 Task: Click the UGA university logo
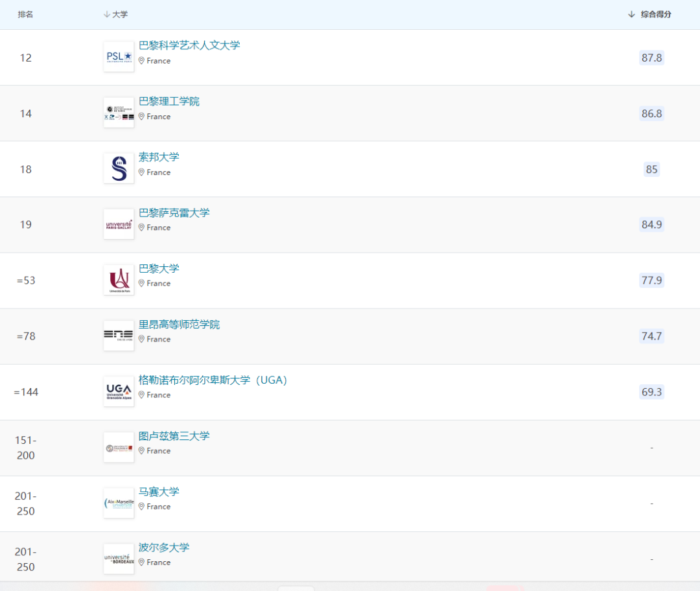point(118,391)
